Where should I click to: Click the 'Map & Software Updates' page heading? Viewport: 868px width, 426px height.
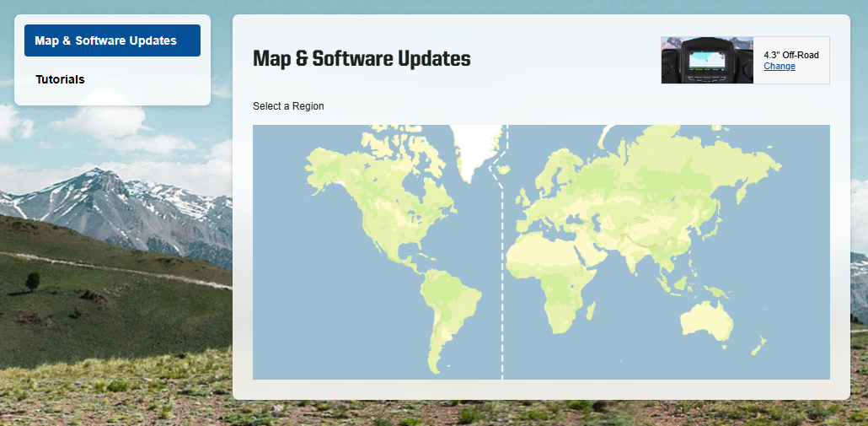click(362, 58)
